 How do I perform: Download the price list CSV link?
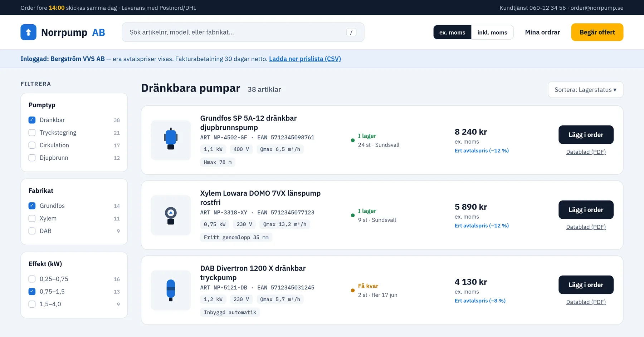click(x=305, y=59)
